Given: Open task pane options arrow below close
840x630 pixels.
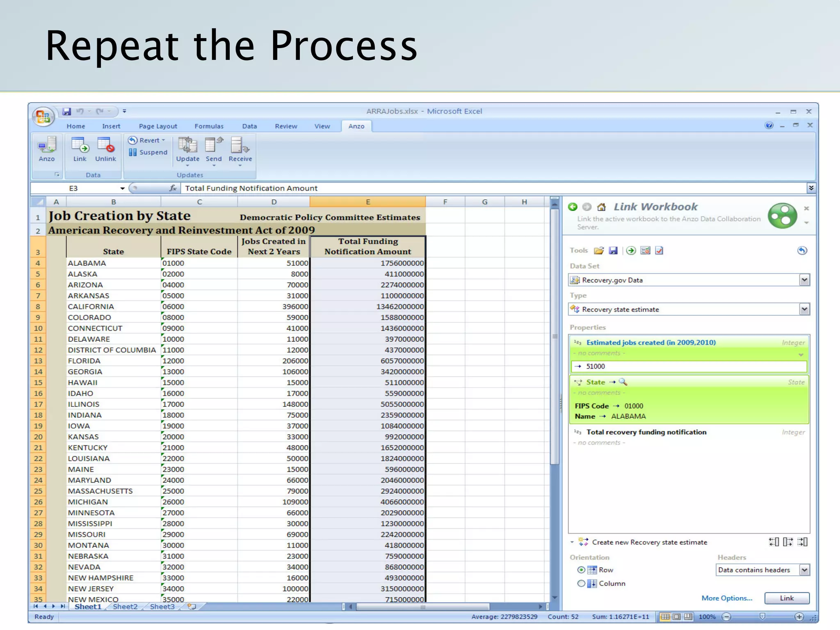Looking at the screenshot, I should (806, 223).
